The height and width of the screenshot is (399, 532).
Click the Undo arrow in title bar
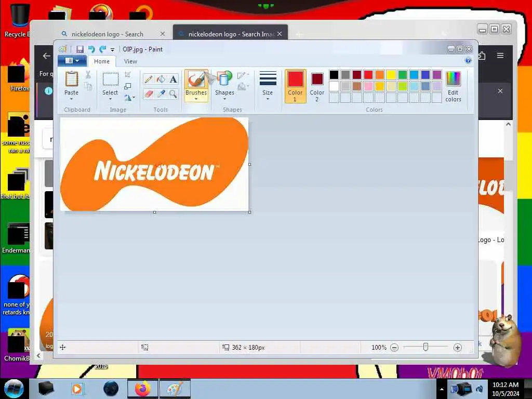[x=91, y=49]
